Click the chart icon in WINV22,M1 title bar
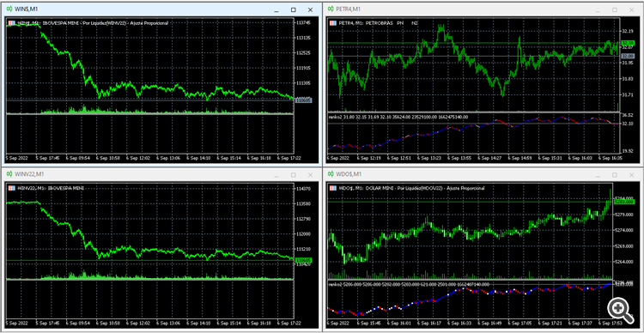The height and width of the screenshot is (333, 644). point(9,174)
